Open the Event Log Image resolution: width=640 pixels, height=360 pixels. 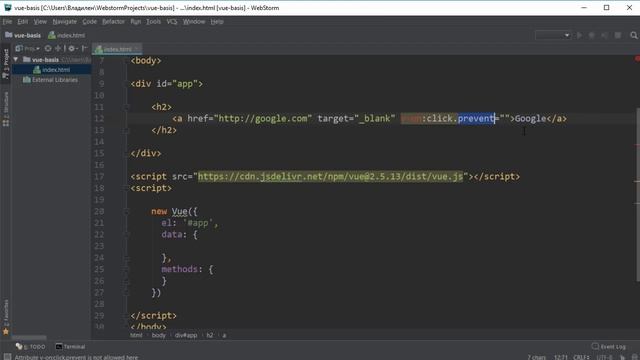click(x=609, y=347)
